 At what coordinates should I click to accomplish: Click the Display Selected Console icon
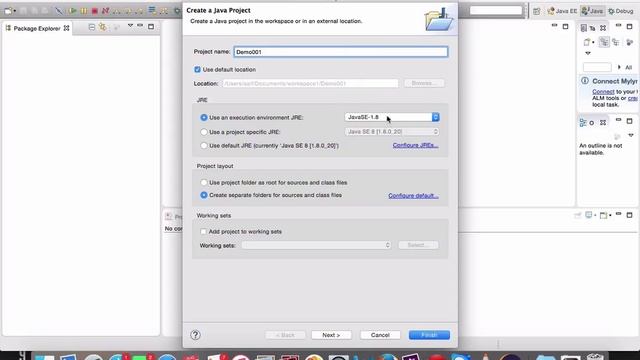589,215
